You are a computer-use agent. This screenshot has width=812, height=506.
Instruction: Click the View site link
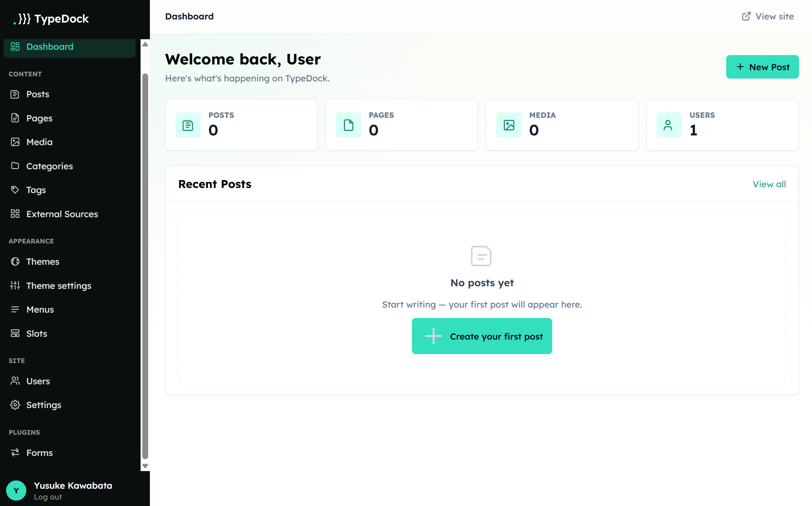pos(768,17)
